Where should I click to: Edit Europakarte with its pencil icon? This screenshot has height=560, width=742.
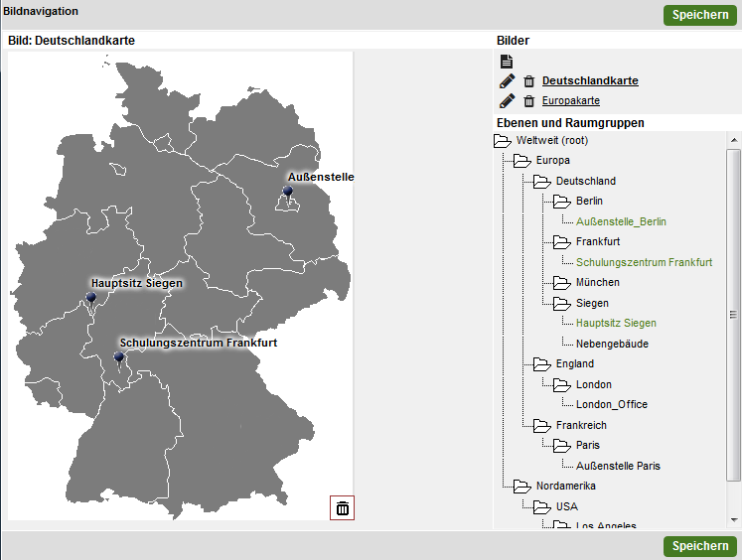click(x=507, y=100)
